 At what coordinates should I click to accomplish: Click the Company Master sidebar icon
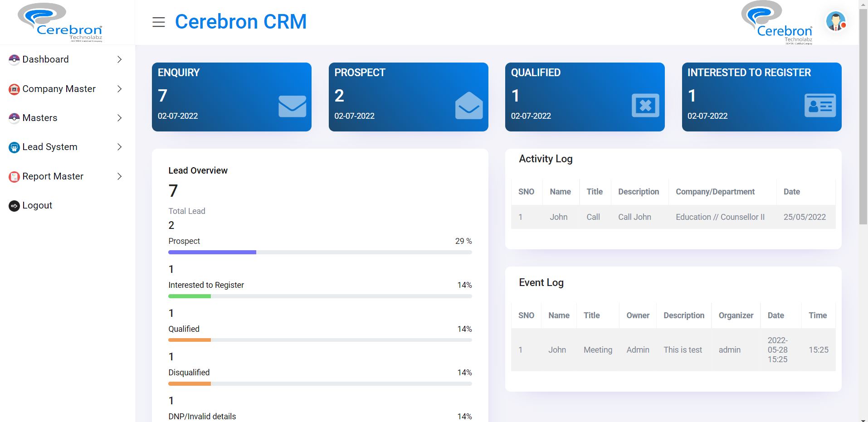pyautogui.click(x=14, y=89)
